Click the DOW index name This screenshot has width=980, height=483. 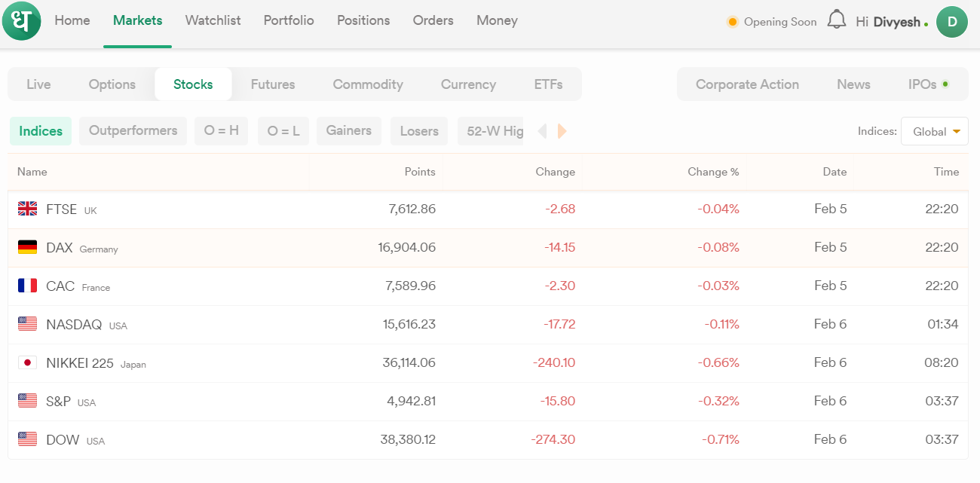click(63, 440)
